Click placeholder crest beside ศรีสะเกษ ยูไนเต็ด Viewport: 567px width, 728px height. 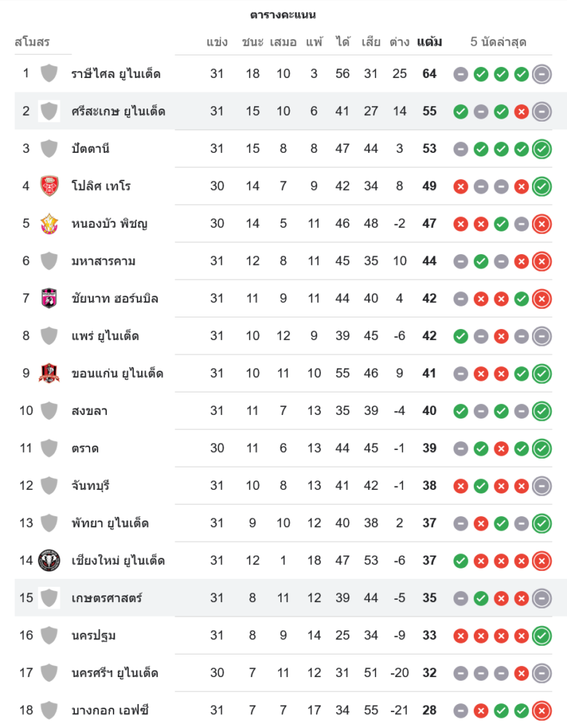pyautogui.click(x=49, y=111)
